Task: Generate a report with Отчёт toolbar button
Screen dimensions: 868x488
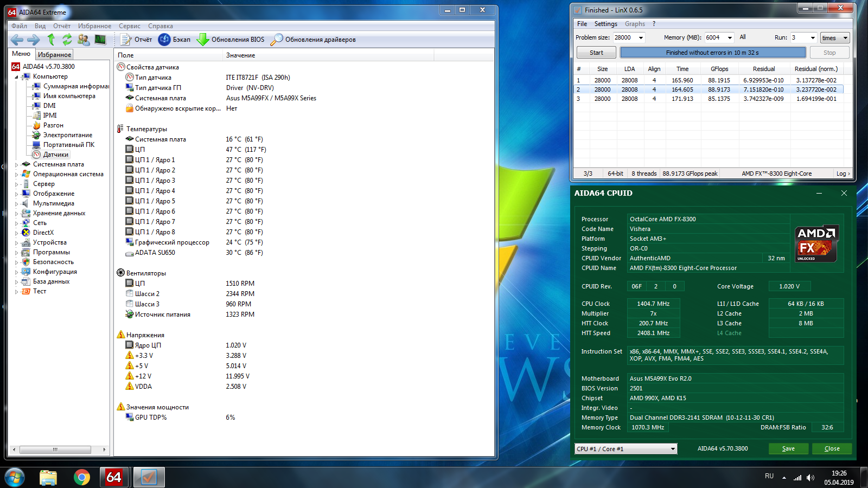Action: pyautogui.click(x=136, y=40)
